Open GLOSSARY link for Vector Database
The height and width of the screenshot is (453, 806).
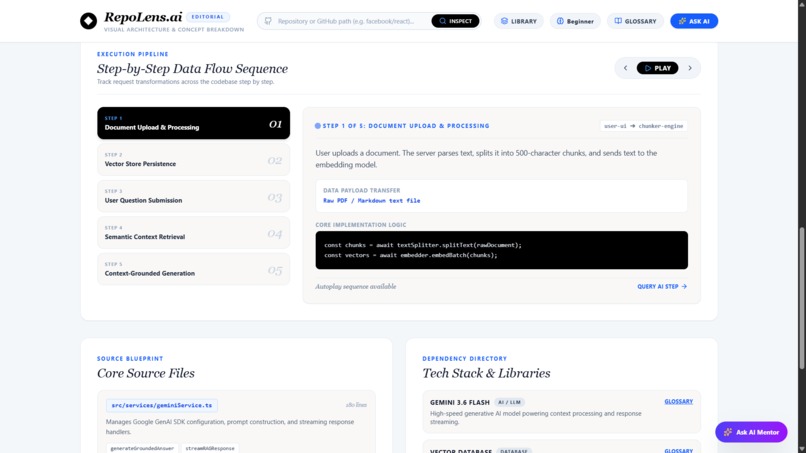pyautogui.click(x=679, y=450)
